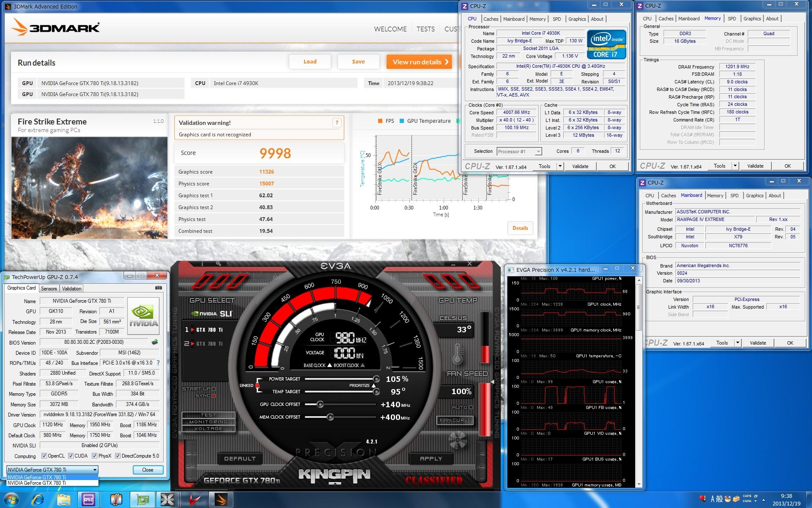Click the 3DMark logo
This screenshot has width=812, height=508.
click(55, 28)
